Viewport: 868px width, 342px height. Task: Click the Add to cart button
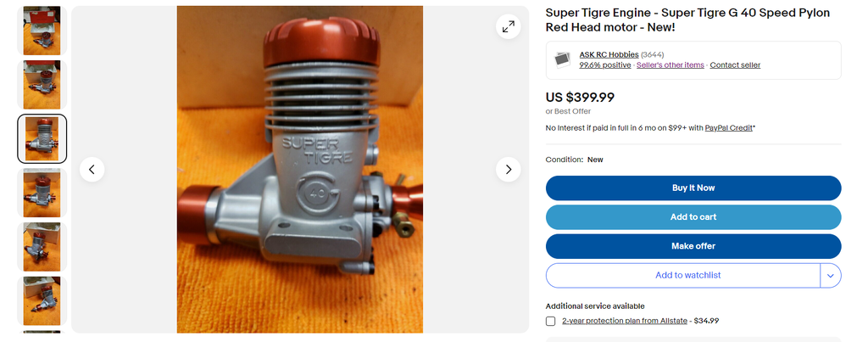coord(693,217)
